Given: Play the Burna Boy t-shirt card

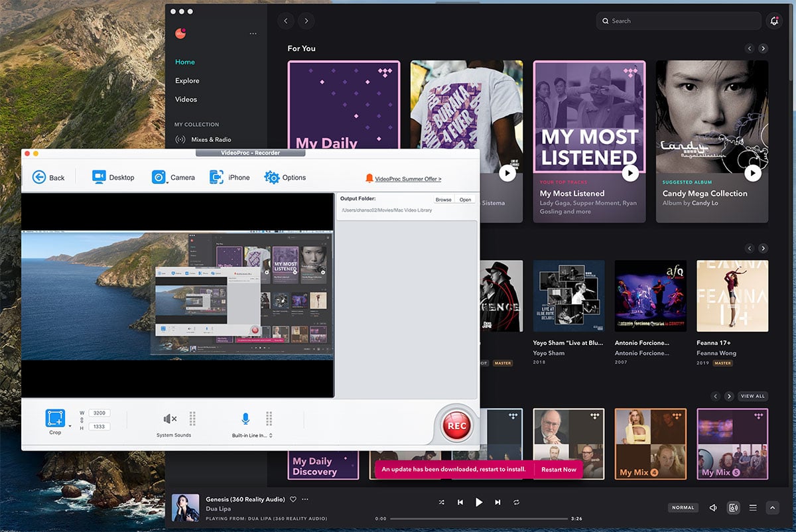Looking at the screenshot, I should tap(507, 173).
